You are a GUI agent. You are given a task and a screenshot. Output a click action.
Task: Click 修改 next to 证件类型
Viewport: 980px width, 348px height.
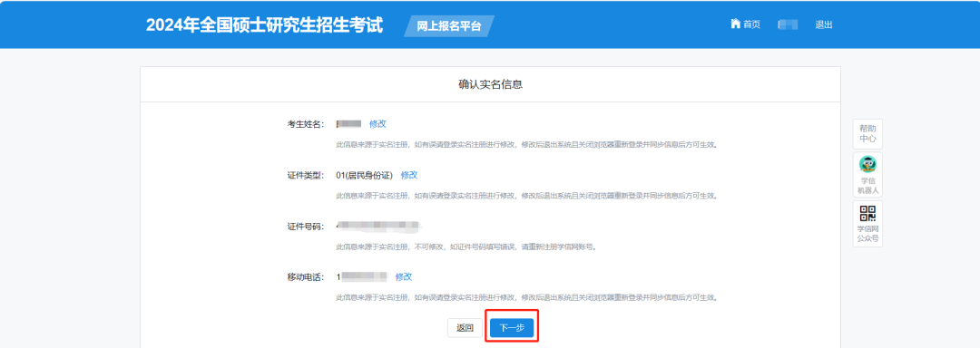pyautogui.click(x=408, y=175)
